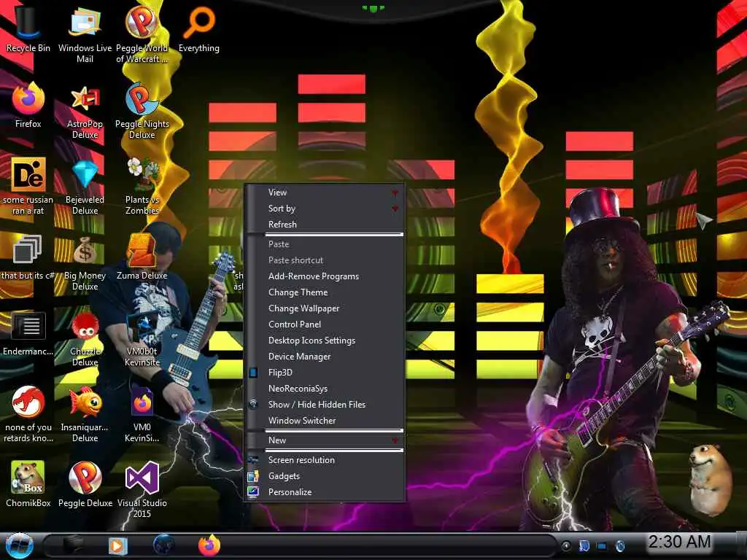
Task: Open Desktop Icons Settings entry
Action: click(325, 341)
